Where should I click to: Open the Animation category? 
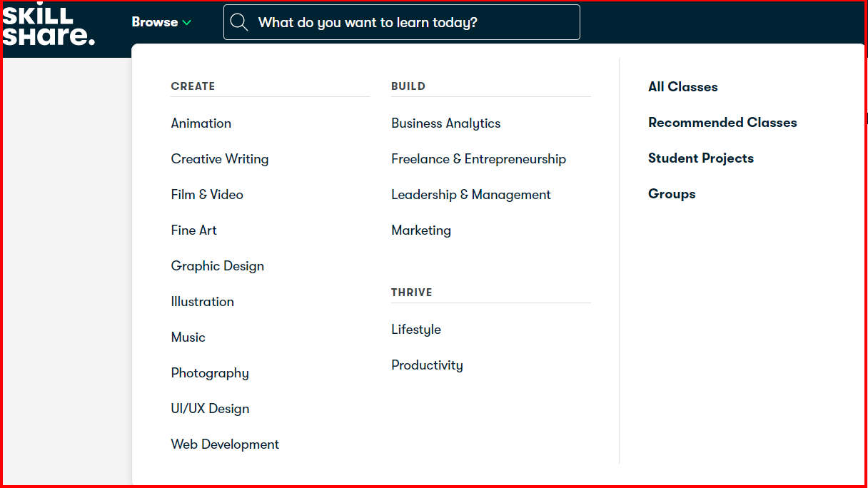(201, 123)
